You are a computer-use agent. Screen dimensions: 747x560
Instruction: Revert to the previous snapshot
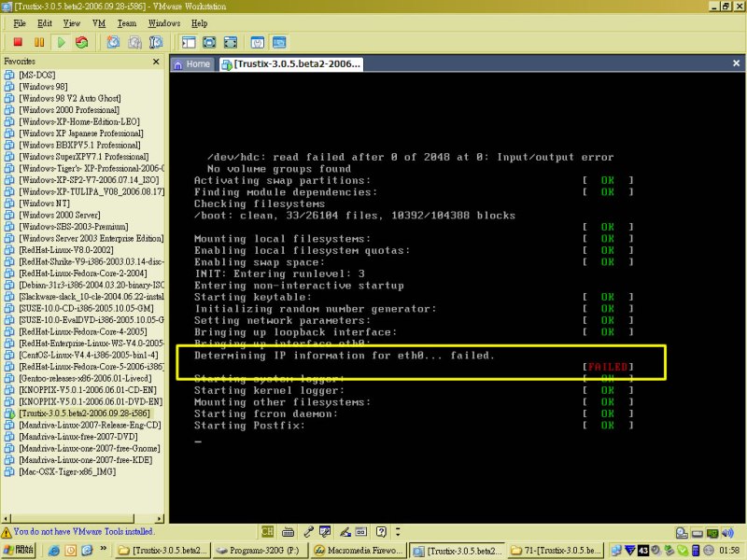pyautogui.click(x=134, y=42)
